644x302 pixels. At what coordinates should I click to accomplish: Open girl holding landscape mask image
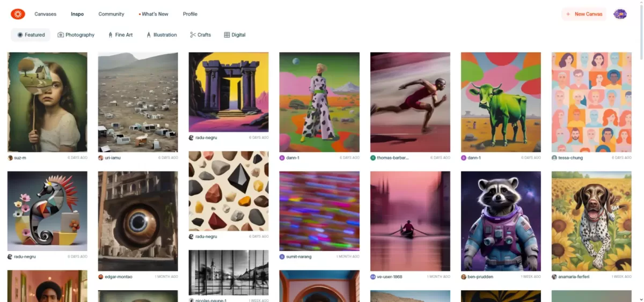coord(47,102)
